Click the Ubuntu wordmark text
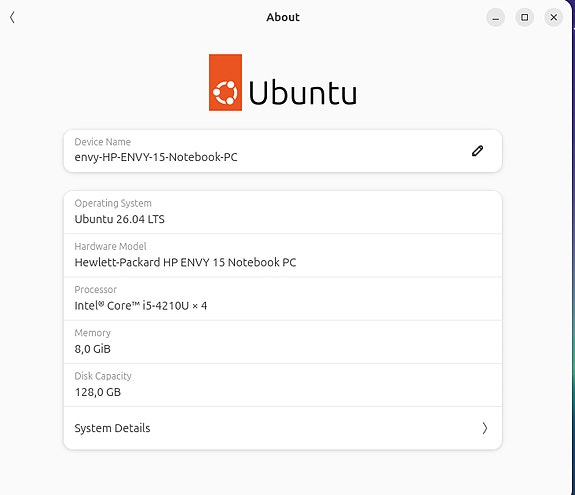Viewport: 575px width, 495px height. (303, 93)
